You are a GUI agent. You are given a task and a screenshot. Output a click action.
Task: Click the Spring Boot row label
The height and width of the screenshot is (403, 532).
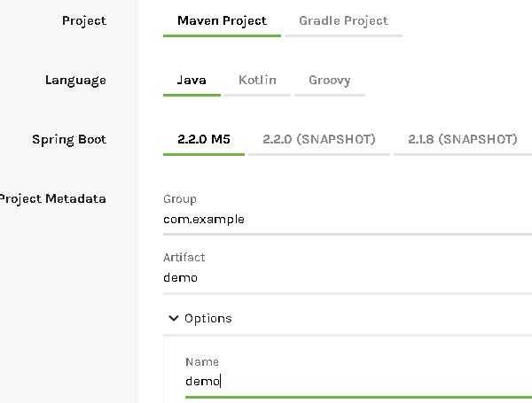(x=69, y=140)
